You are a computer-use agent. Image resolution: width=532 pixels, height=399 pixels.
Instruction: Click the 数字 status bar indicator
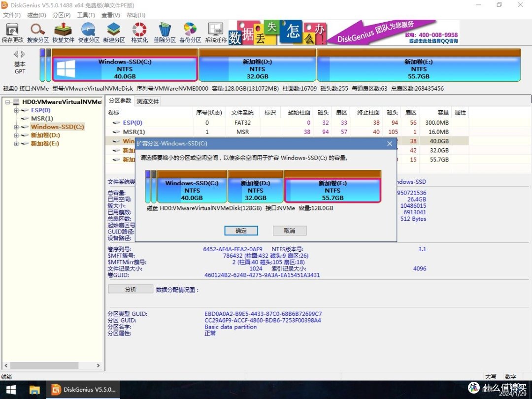511,377
